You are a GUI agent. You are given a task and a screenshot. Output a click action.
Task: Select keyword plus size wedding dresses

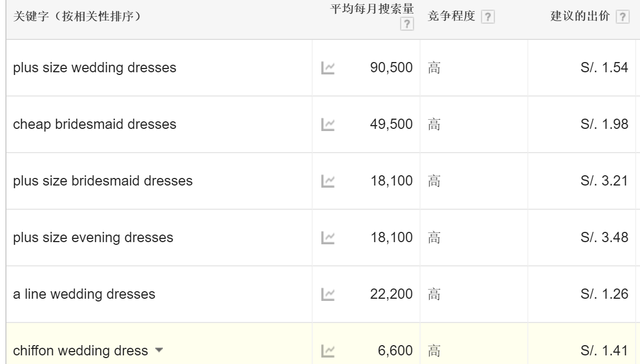(95, 67)
